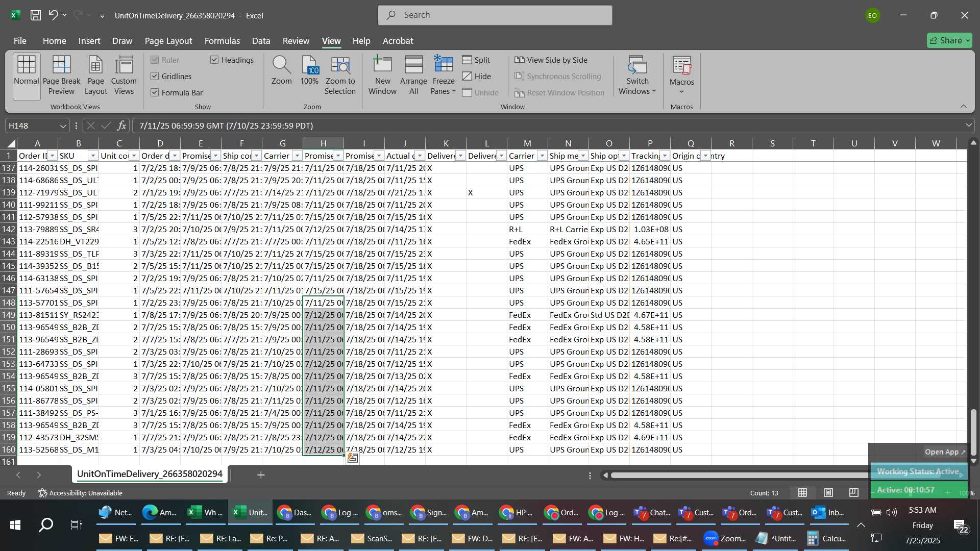Select column H header
This screenshot has width=980, height=551.
[323, 143]
